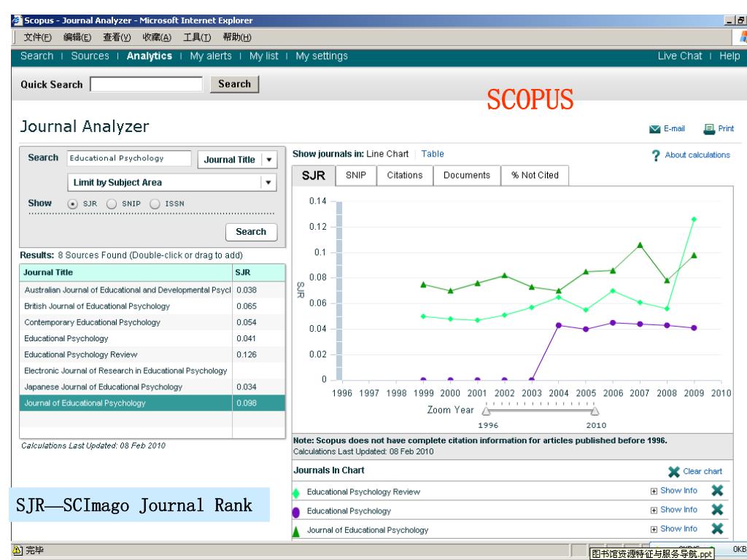Switch to the SJR chart tab
The height and width of the screenshot is (560, 747).
pyautogui.click(x=314, y=176)
